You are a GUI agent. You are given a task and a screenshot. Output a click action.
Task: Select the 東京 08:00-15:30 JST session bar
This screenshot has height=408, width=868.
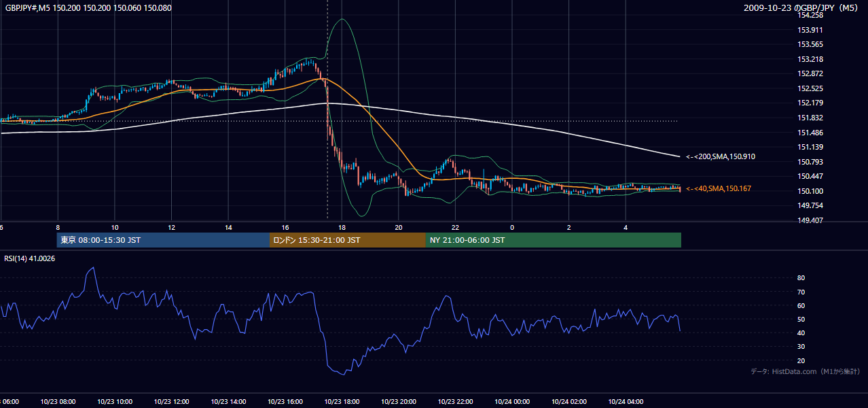tap(163, 240)
